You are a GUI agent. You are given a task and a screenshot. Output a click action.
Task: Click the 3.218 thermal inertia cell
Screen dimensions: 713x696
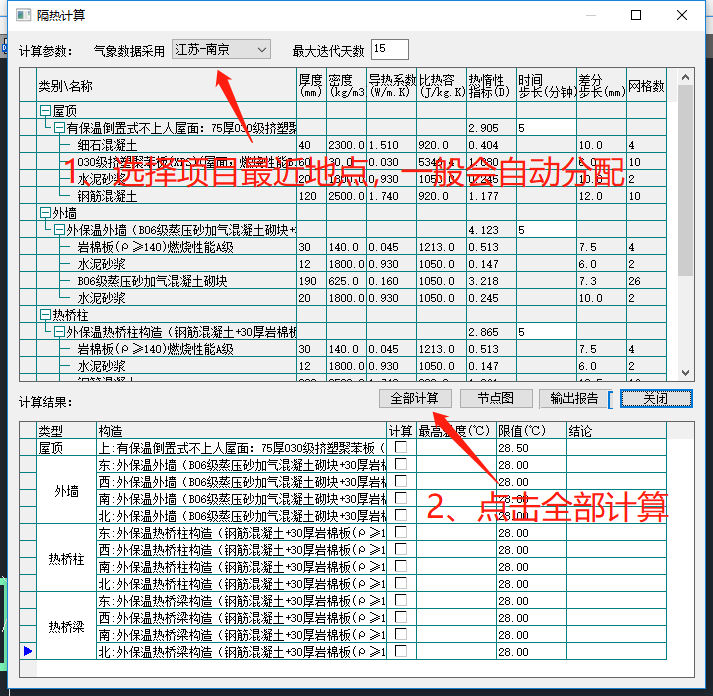tap(492, 281)
